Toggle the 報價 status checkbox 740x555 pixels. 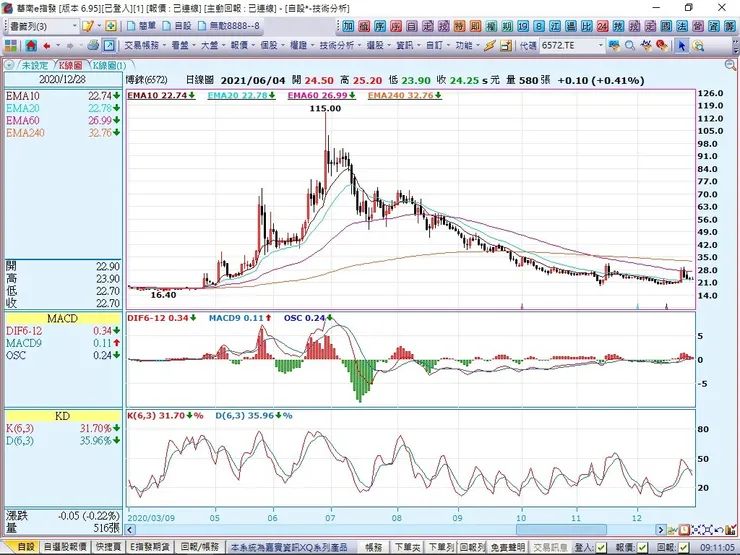click(642, 547)
